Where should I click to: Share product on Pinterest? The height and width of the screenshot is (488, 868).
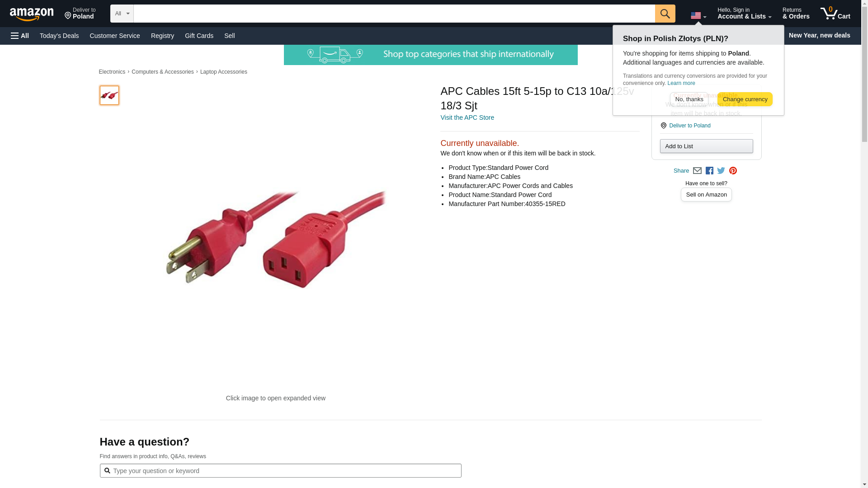pyautogui.click(x=733, y=171)
